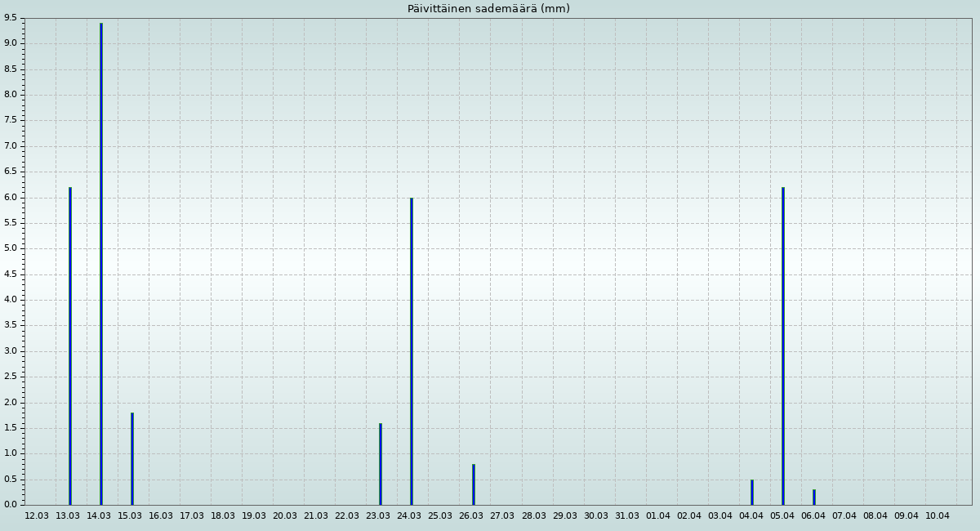Select the tallest rainfall bar at 14.03

pyautogui.click(x=101, y=261)
